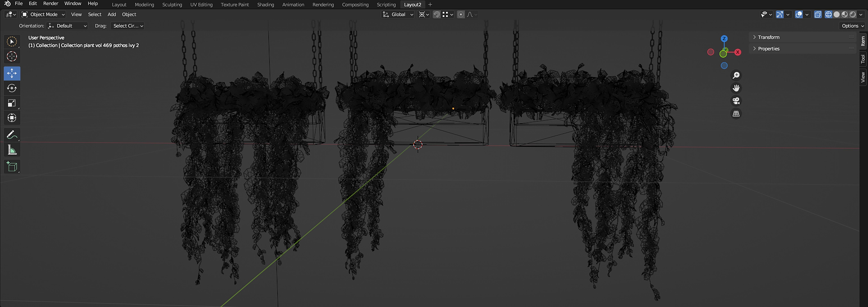Viewport: 868px width, 307px height.
Task: Switch to the UV Editing workspace tab
Action: [x=201, y=5]
